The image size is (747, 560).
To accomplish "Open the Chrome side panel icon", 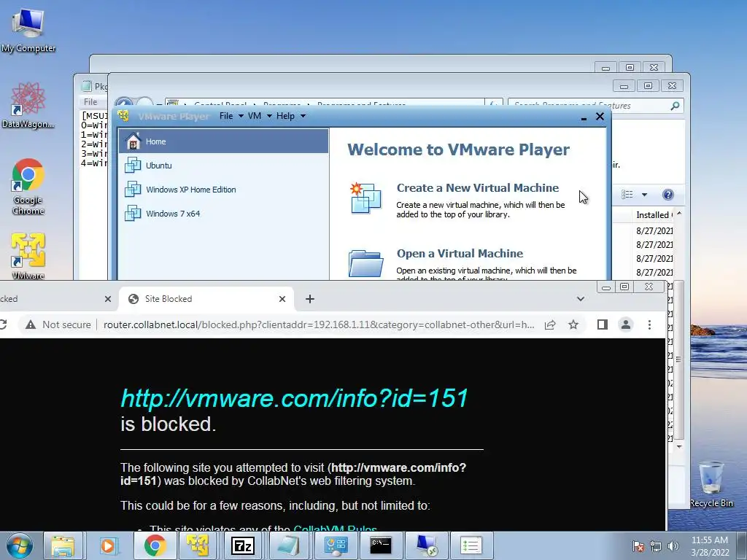I will (602, 324).
